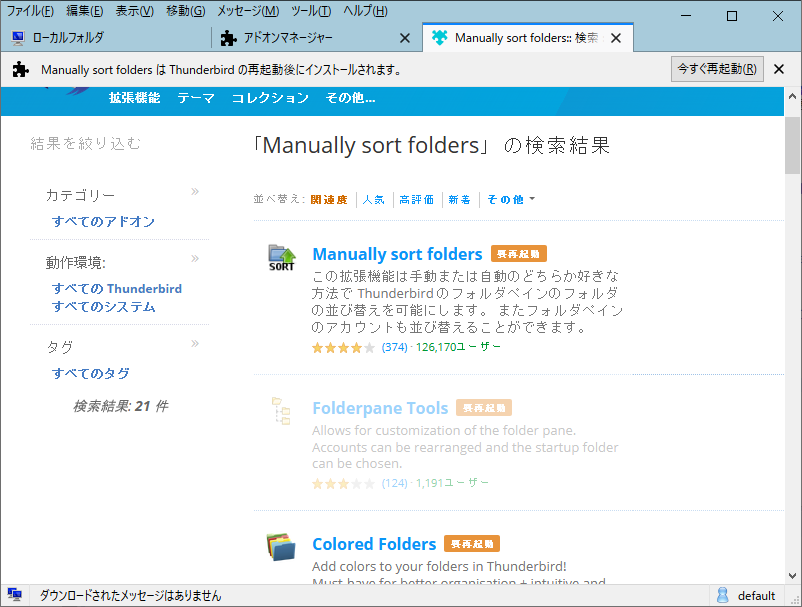802x607 pixels.
Task: Sort results by 新着
Action: click(x=459, y=199)
